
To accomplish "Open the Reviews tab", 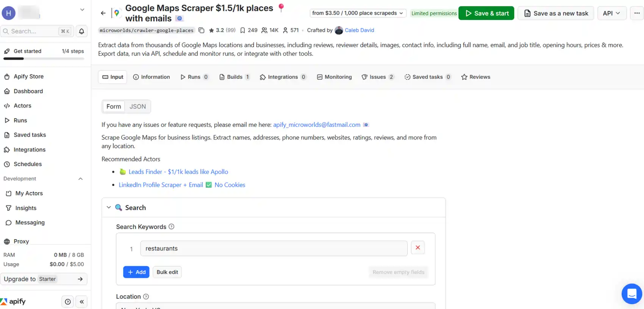I will click(x=476, y=77).
